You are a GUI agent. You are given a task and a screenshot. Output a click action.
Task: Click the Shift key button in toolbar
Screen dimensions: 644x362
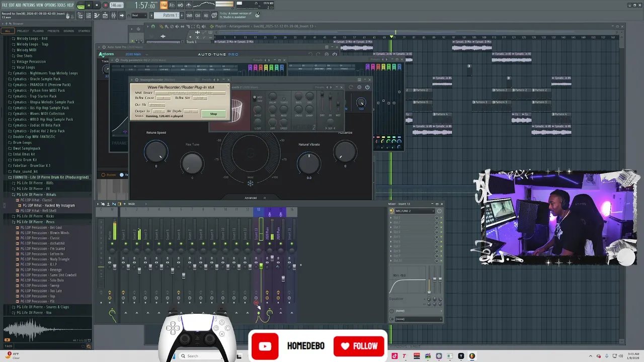tap(189, 16)
